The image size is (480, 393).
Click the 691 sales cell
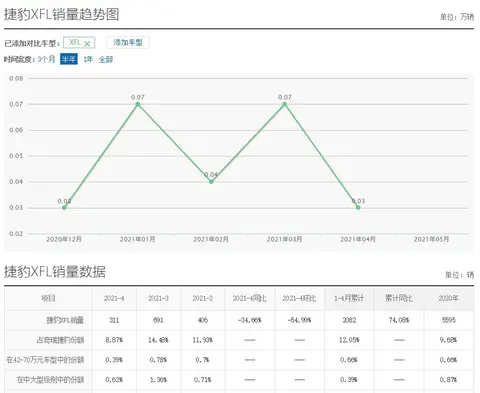pyautogui.click(x=158, y=320)
